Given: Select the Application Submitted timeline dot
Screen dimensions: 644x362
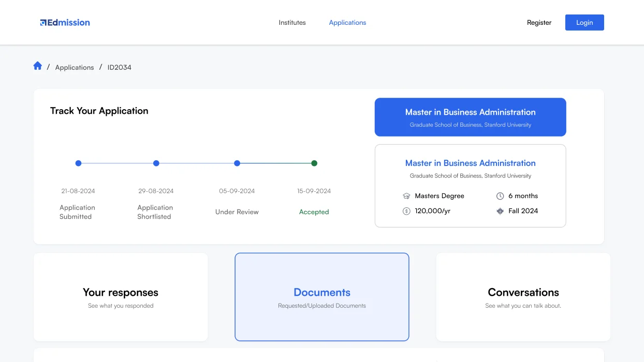Looking at the screenshot, I should point(78,163).
